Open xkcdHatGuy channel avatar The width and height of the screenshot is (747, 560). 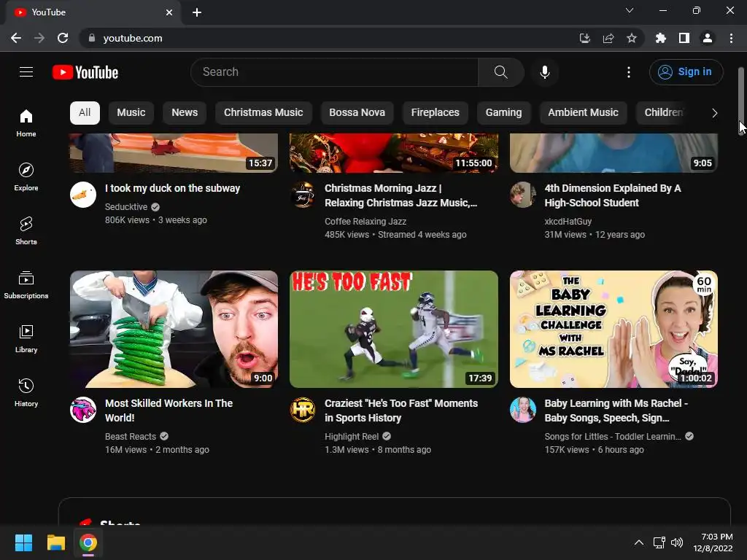coord(522,194)
